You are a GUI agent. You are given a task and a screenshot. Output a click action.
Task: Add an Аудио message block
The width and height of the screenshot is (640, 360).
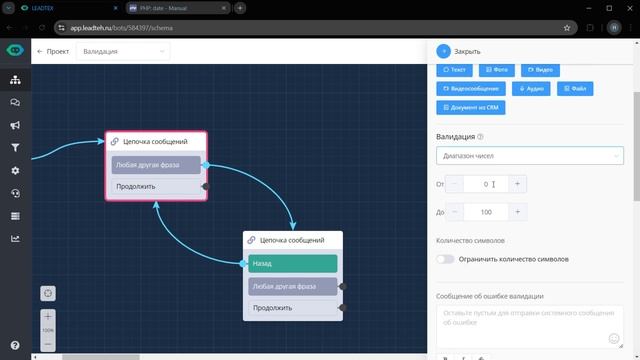pyautogui.click(x=531, y=89)
